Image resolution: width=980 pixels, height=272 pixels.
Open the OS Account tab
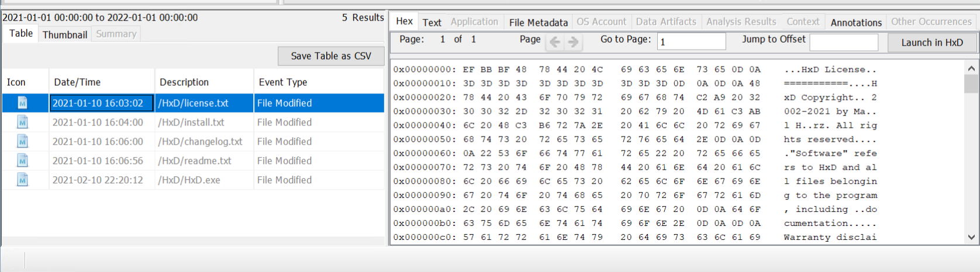601,22
